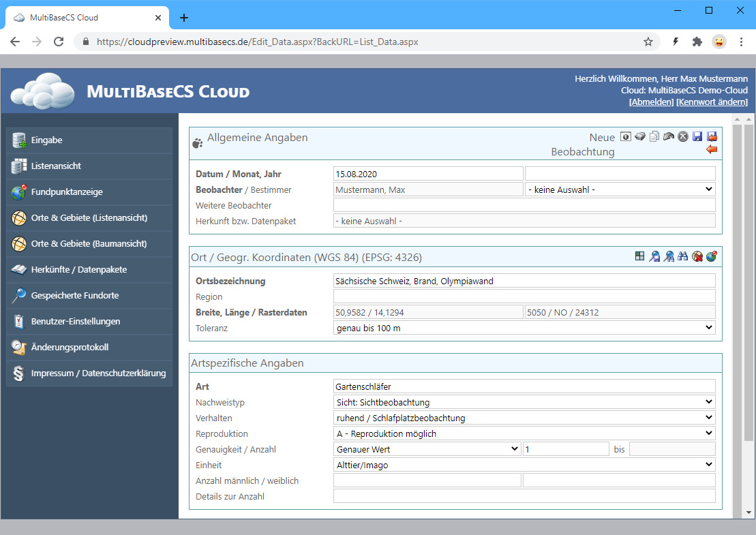The image size is (756, 535).
Task: Click the binoculars search icon
Action: click(683, 256)
